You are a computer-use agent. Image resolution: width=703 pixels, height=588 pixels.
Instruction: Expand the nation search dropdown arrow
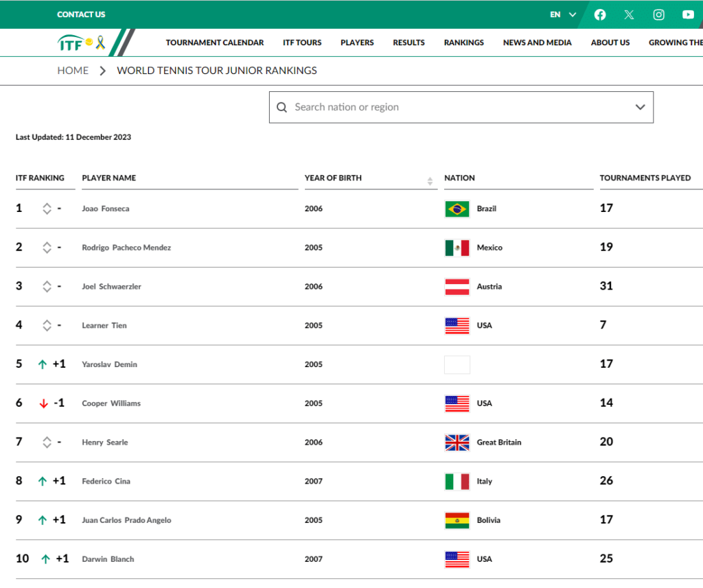640,107
